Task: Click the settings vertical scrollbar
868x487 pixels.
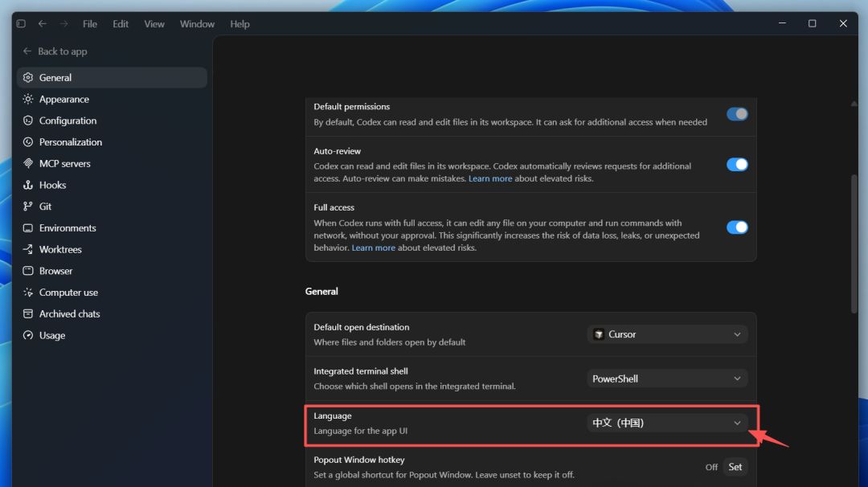Action: pyautogui.click(x=854, y=244)
